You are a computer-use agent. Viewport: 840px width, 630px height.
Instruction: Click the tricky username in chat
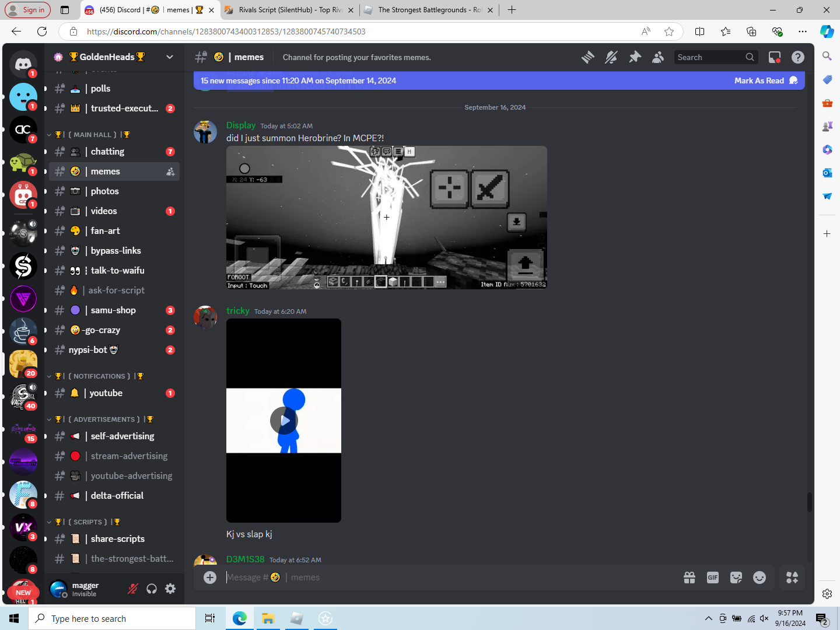point(238,311)
